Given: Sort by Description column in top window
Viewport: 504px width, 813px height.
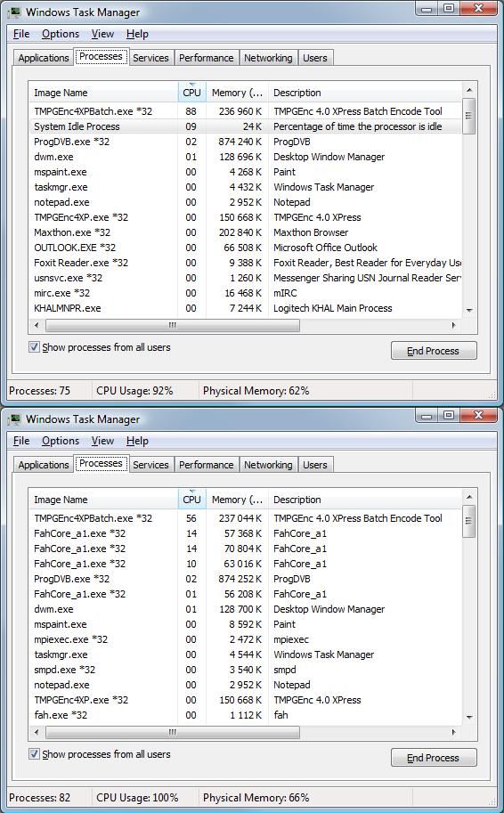Looking at the screenshot, I should pos(365,93).
